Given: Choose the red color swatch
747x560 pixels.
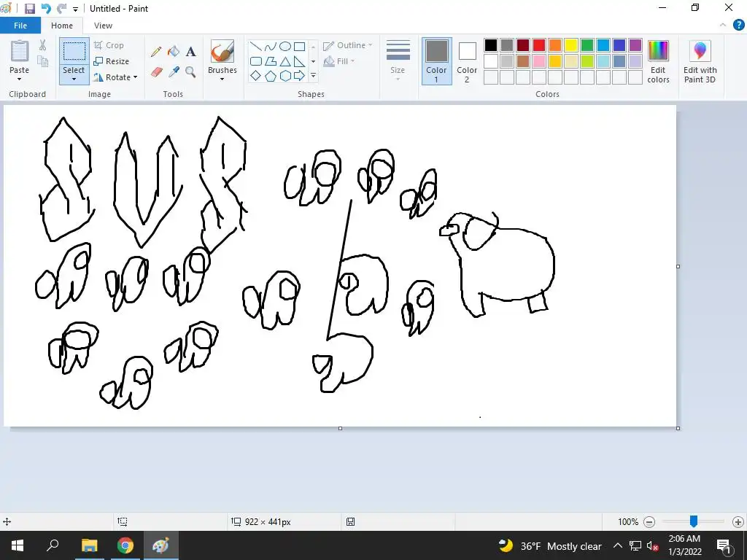Looking at the screenshot, I should pos(539,45).
